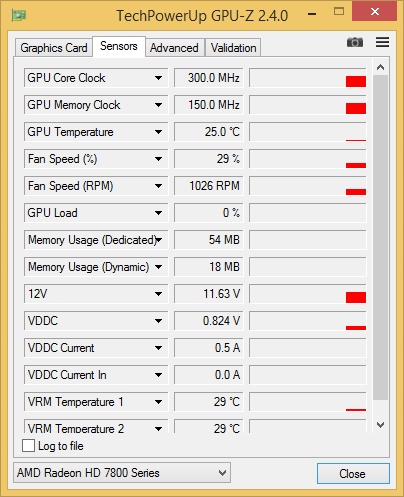Expand the Memory Usage (Dynamic) dropdown
Image resolution: width=404 pixels, height=497 pixels.
pos(159,267)
